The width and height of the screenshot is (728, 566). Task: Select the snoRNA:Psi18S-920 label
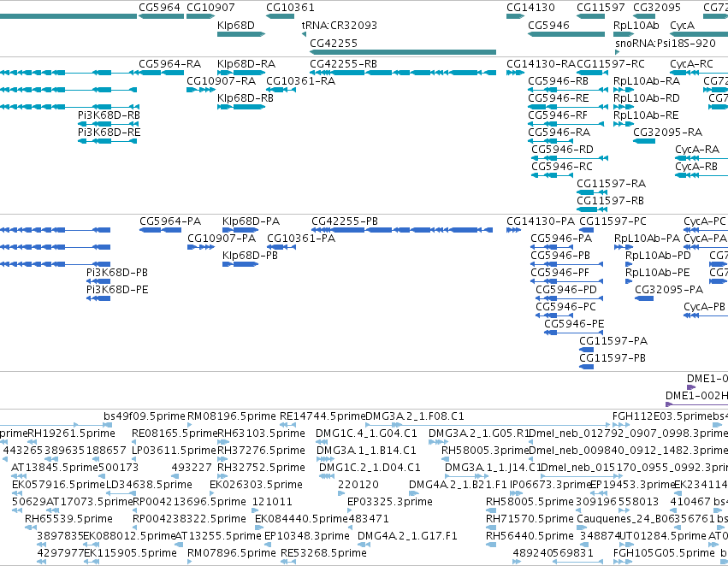(x=666, y=43)
